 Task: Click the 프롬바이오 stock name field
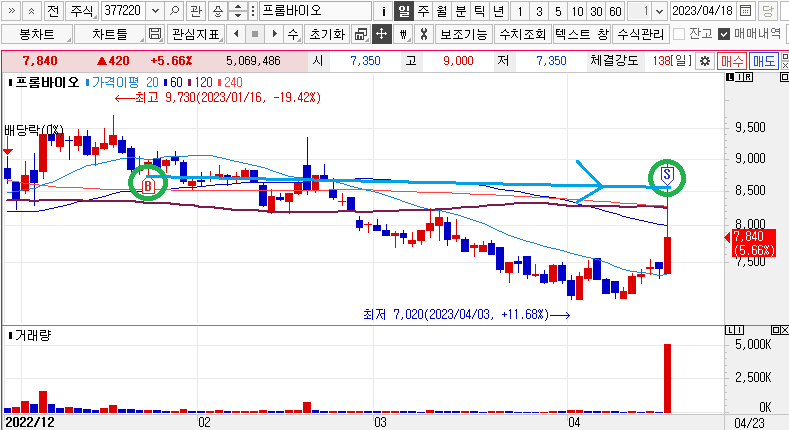point(315,11)
